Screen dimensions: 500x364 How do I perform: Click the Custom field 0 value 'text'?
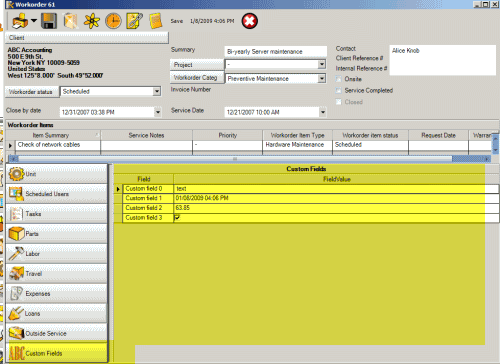pyautogui.click(x=336, y=189)
